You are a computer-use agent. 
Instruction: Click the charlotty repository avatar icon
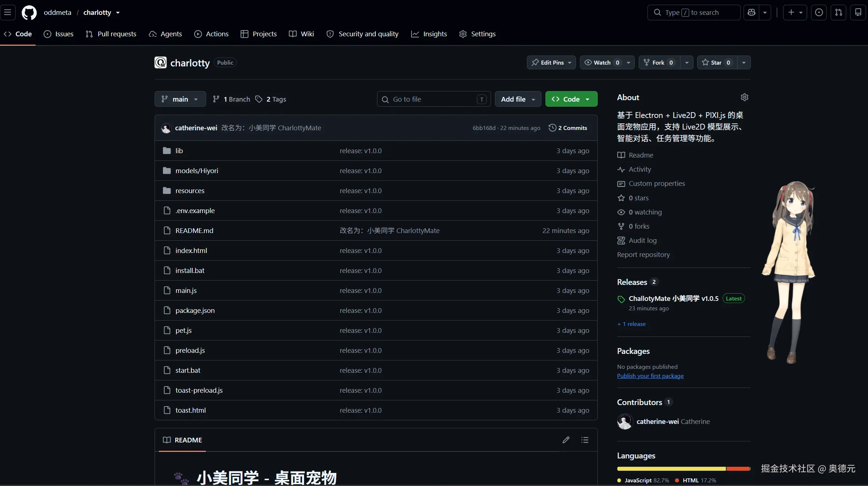[x=160, y=62]
